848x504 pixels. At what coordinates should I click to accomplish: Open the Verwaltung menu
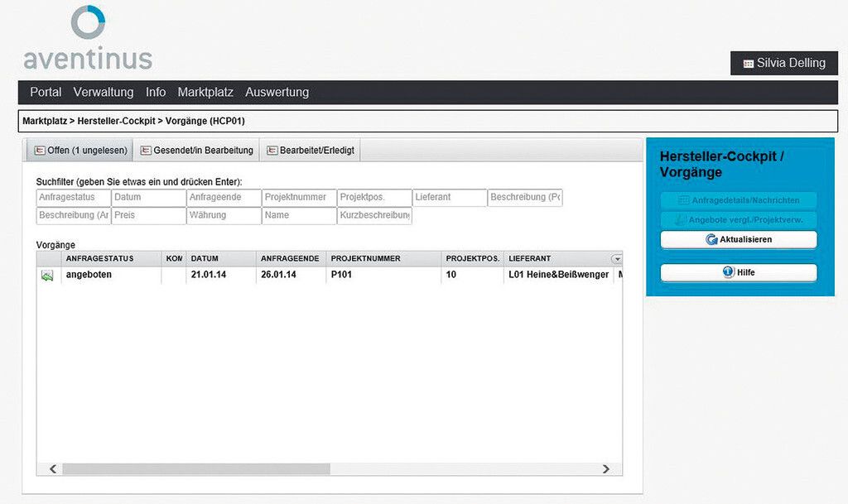click(104, 93)
